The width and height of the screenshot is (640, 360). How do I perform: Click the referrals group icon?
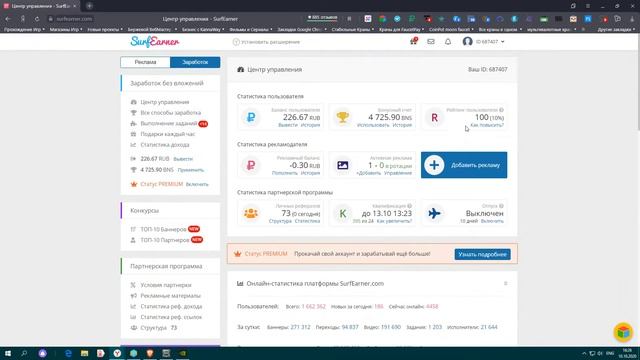pos(251,213)
